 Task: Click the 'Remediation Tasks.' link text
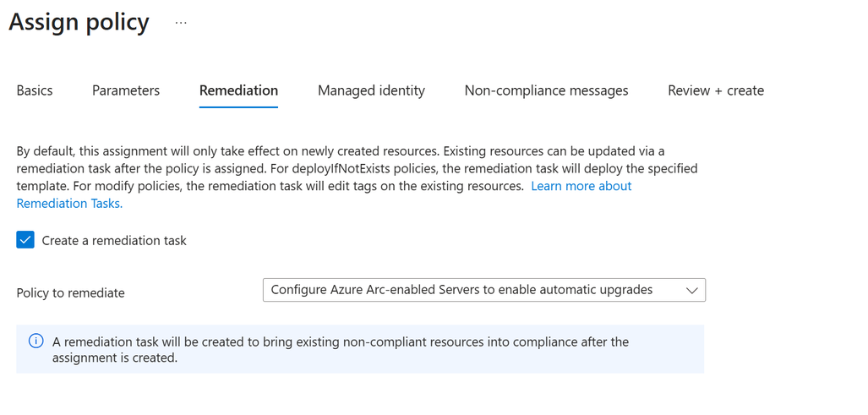[x=69, y=204]
